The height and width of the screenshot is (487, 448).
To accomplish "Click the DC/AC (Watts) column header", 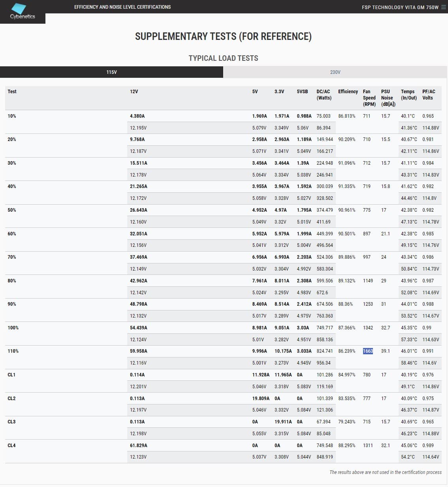I will [x=324, y=95].
